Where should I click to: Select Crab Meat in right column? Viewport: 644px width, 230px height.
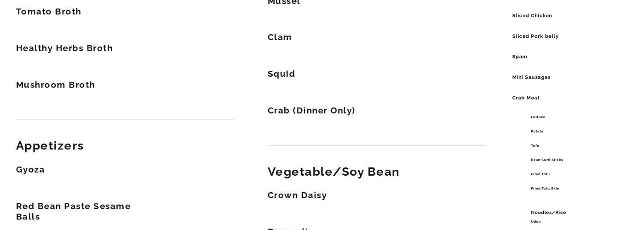pos(526,98)
